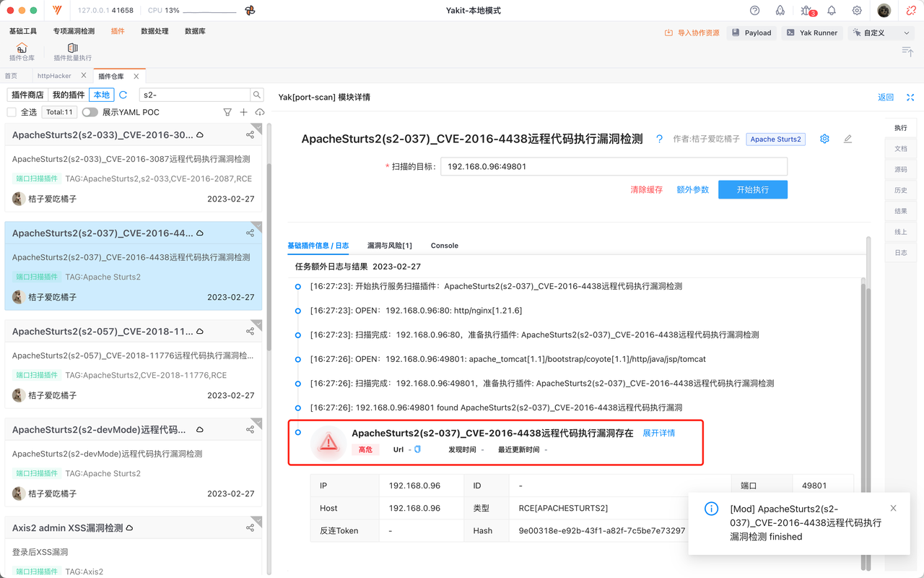924x578 pixels.
Task: Switch to the Console tab
Action: coord(445,246)
